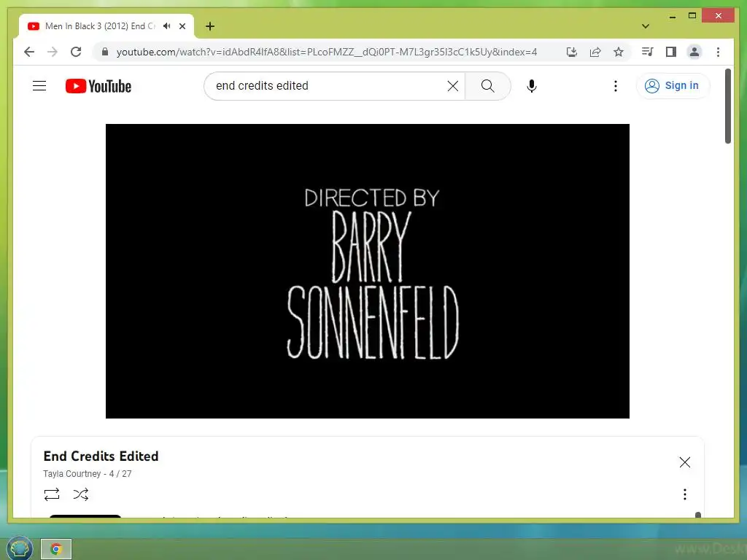Bookmark this page with the star
Viewport: 747px width, 560px height.
[619, 52]
